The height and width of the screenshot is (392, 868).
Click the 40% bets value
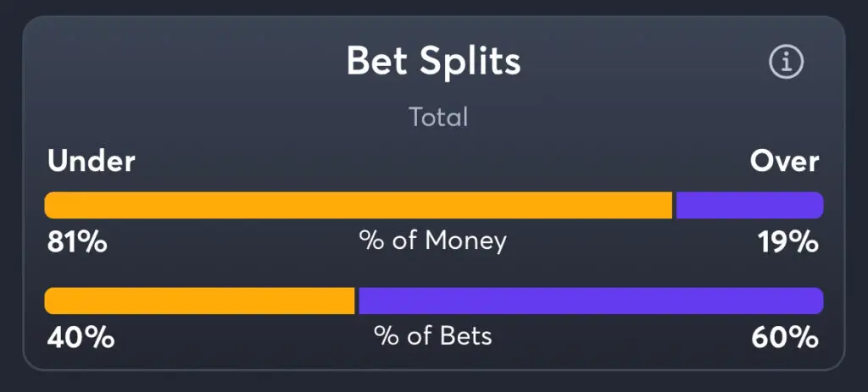pyautogui.click(x=81, y=338)
